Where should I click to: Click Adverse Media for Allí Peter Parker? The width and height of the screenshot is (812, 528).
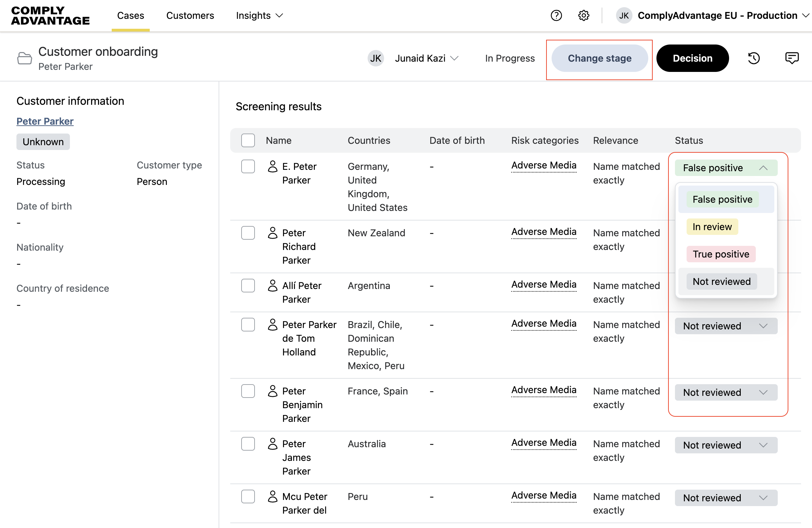click(544, 285)
